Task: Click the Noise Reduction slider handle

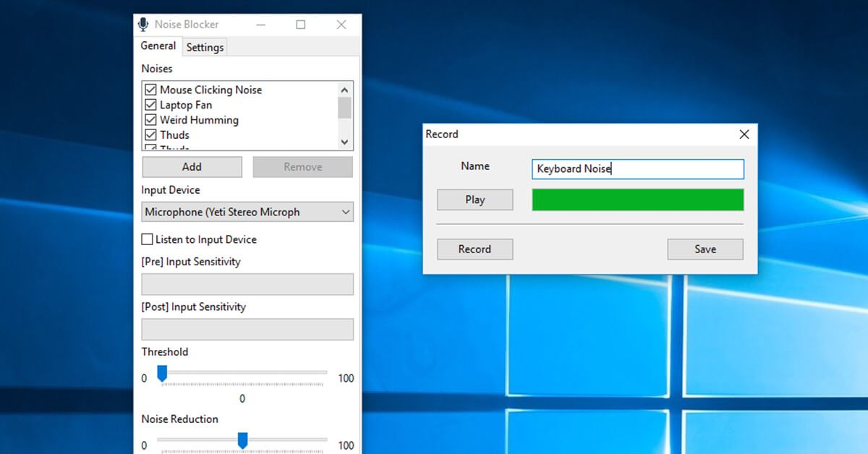Action: click(x=243, y=440)
